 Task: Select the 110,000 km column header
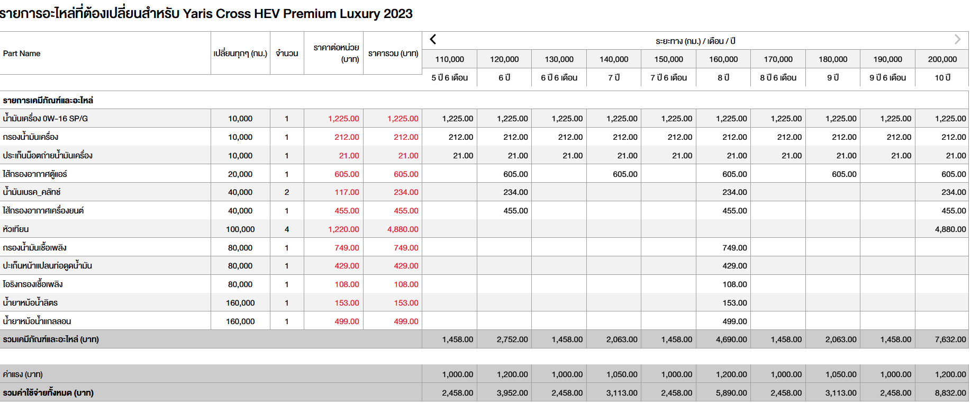(450, 59)
